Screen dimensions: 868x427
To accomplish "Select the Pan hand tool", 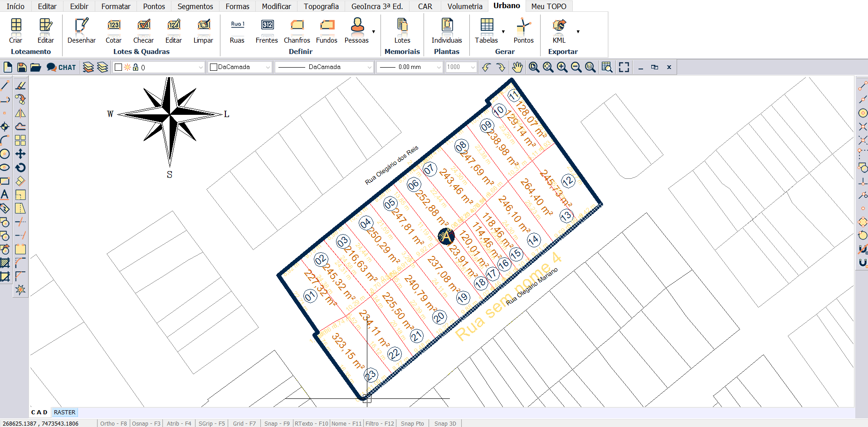I will click(x=517, y=67).
